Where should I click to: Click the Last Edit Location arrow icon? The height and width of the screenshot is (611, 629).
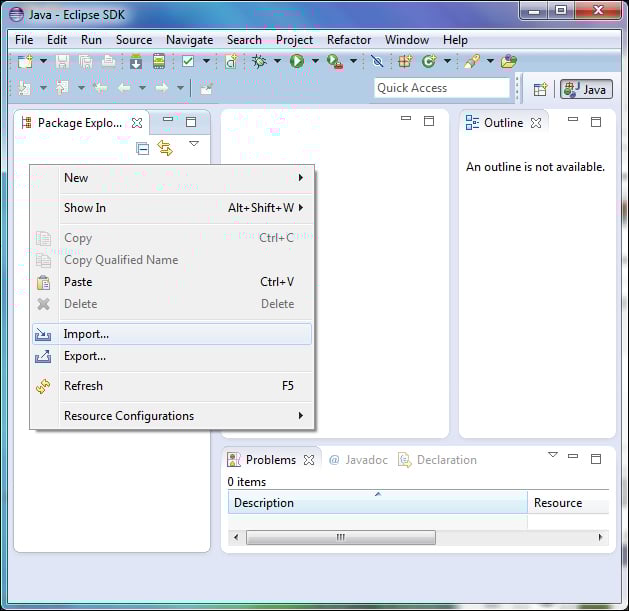click(x=99, y=87)
